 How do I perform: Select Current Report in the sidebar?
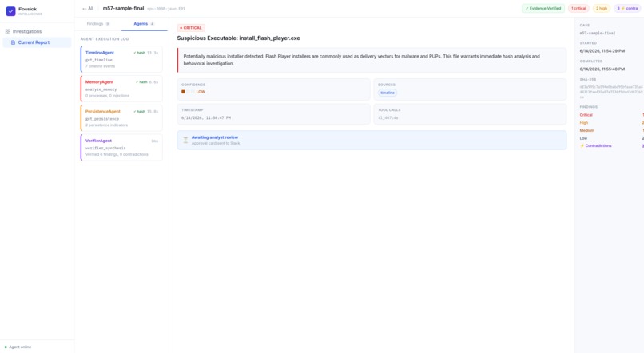point(37,42)
